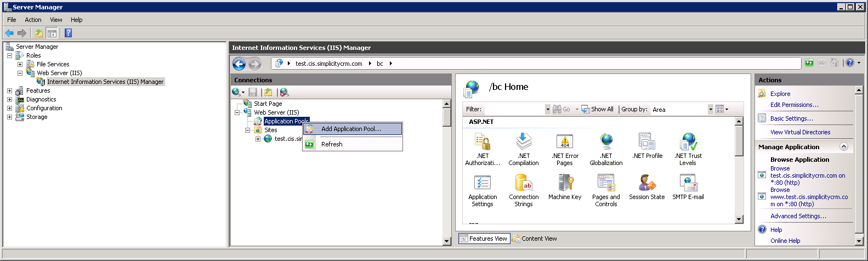The height and width of the screenshot is (261, 868).
Task: Open the Help menu
Action: coord(76,20)
